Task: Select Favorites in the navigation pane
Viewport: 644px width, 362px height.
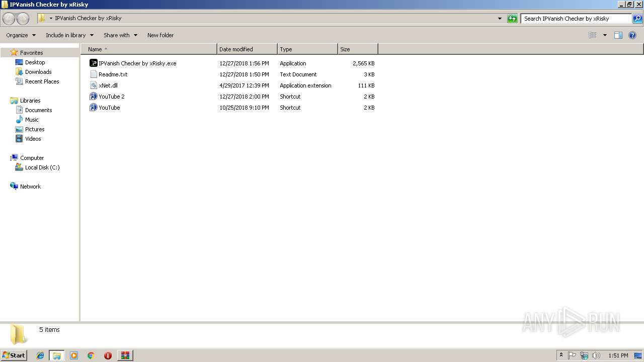Action: click(31, 53)
